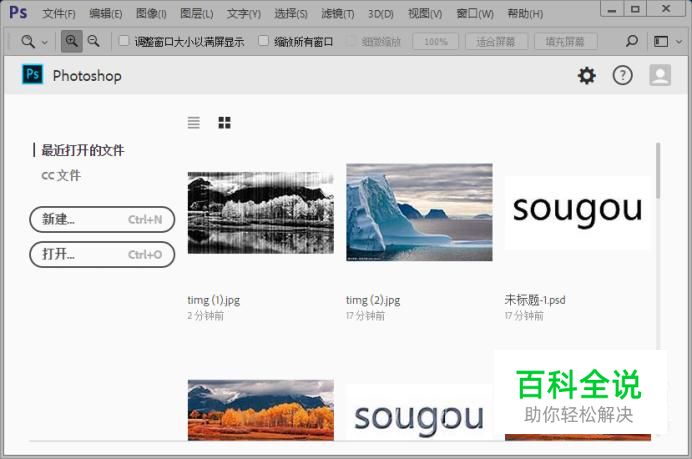Screen dimensions: 692x459
Task: Open the 窗口(W) menu
Action: pyautogui.click(x=475, y=14)
